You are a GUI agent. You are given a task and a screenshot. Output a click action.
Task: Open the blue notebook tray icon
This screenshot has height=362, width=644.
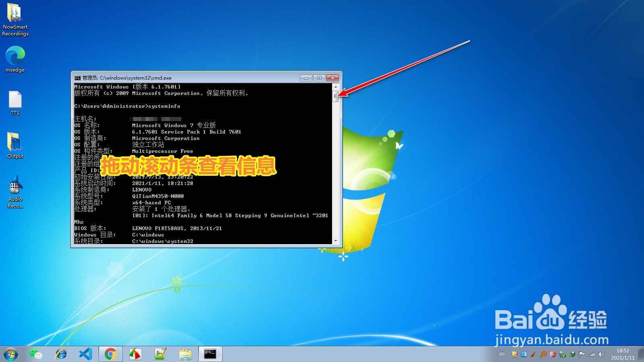pyautogui.click(x=524, y=354)
